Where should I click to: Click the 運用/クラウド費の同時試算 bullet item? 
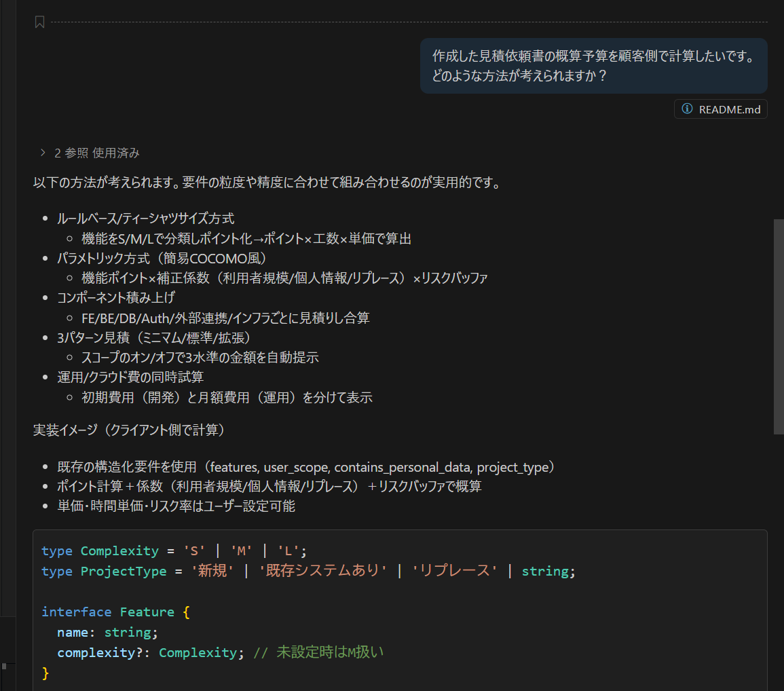130,377
